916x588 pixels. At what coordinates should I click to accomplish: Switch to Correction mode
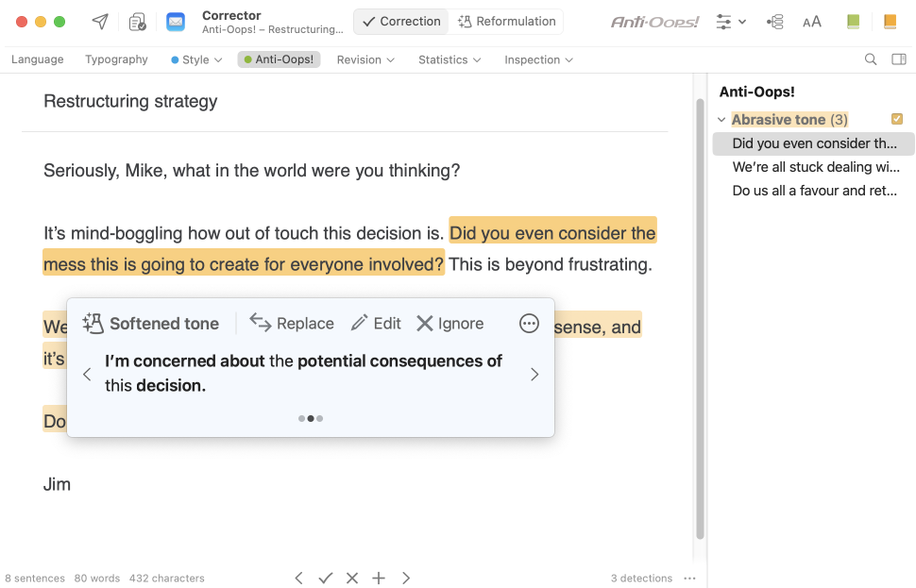(401, 22)
